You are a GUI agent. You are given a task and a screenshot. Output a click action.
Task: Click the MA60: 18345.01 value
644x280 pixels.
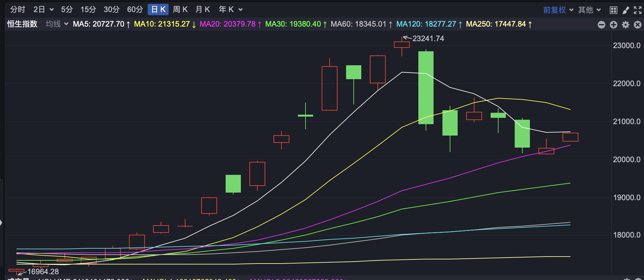tap(362, 24)
